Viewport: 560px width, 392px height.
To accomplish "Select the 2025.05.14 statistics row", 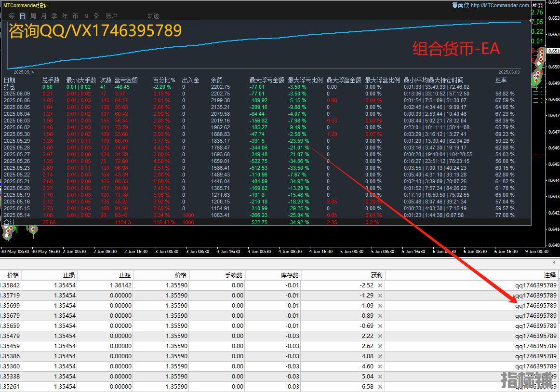I will pos(266,215).
